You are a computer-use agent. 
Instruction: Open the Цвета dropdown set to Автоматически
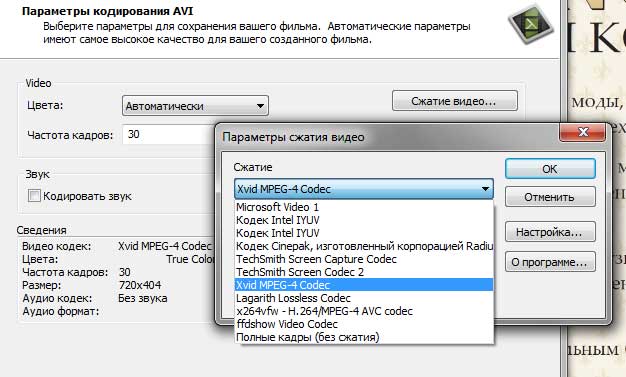(x=195, y=106)
